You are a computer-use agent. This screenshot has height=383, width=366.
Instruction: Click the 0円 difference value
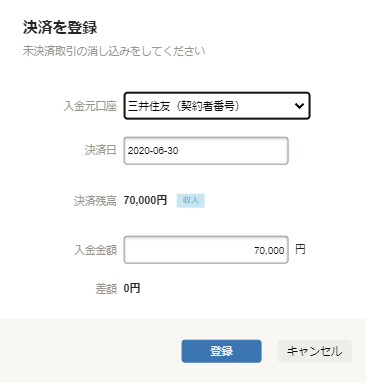coord(132,288)
